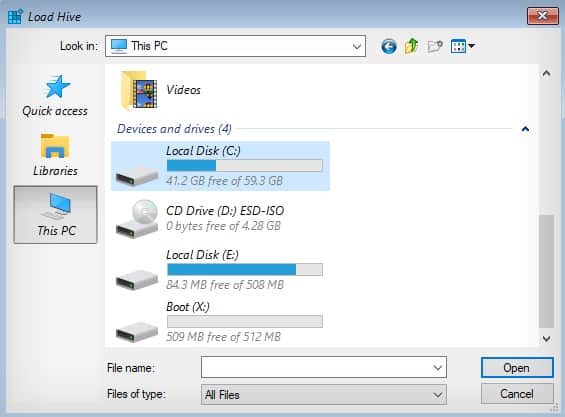The image size is (565, 417).
Task: Collapse the Devices and drives group
Action: [x=525, y=129]
